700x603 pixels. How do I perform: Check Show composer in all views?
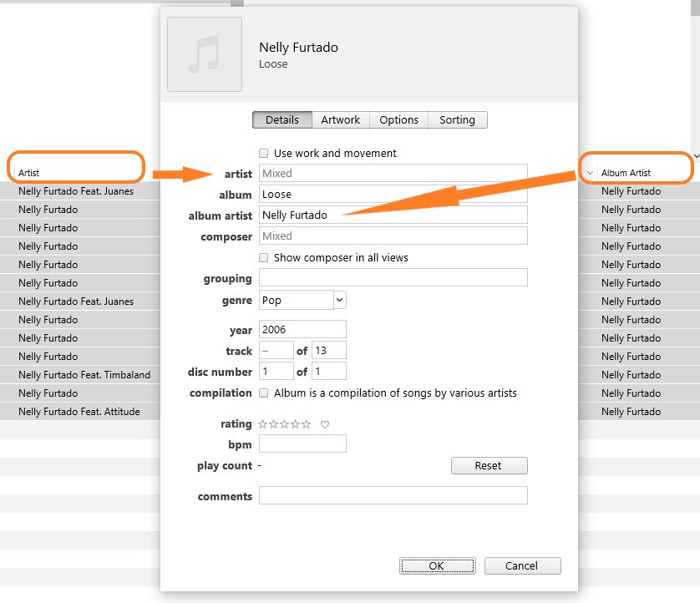(x=264, y=257)
